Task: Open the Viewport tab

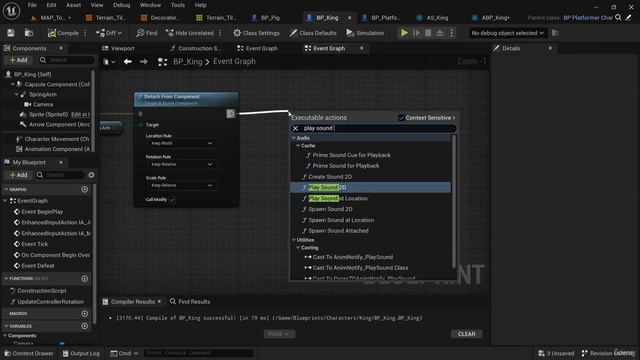Action: click(x=118, y=48)
